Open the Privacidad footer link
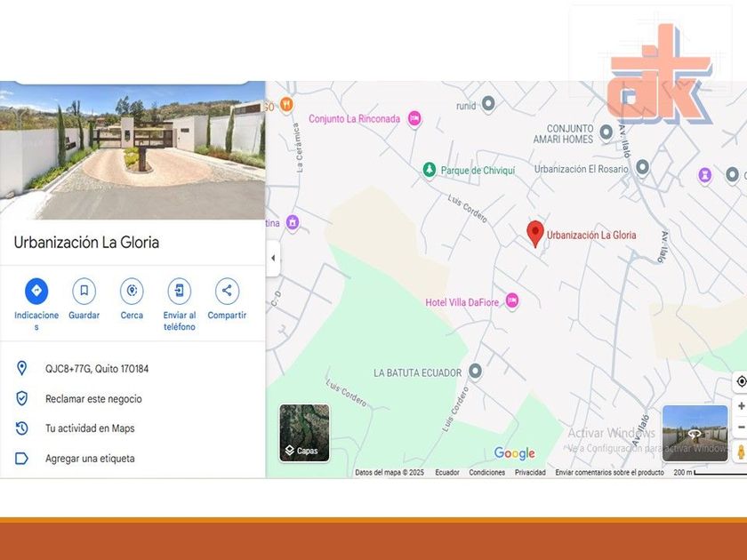Viewport: 747px width, 560px height. (x=530, y=472)
